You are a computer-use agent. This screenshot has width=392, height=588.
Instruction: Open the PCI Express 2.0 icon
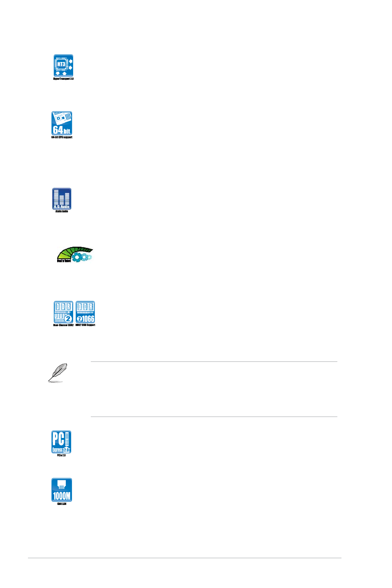click(x=61, y=442)
